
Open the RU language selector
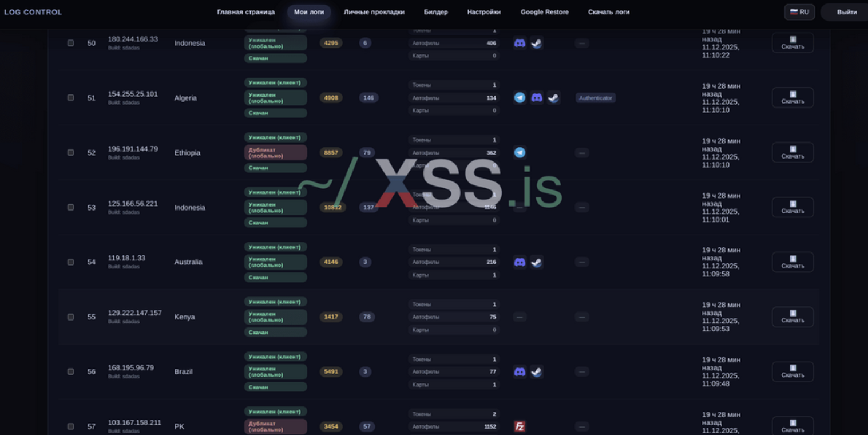point(799,12)
